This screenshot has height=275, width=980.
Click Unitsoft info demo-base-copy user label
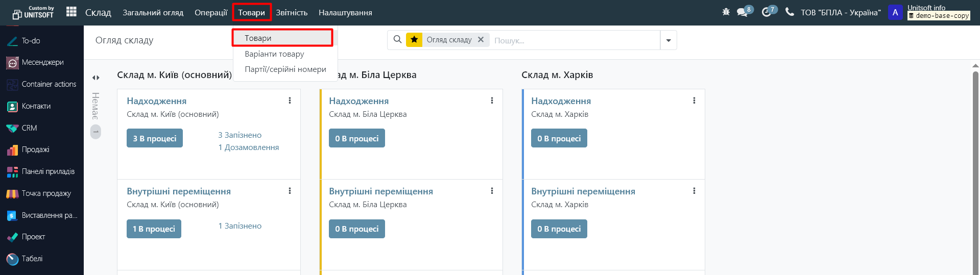tap(939, 12)
